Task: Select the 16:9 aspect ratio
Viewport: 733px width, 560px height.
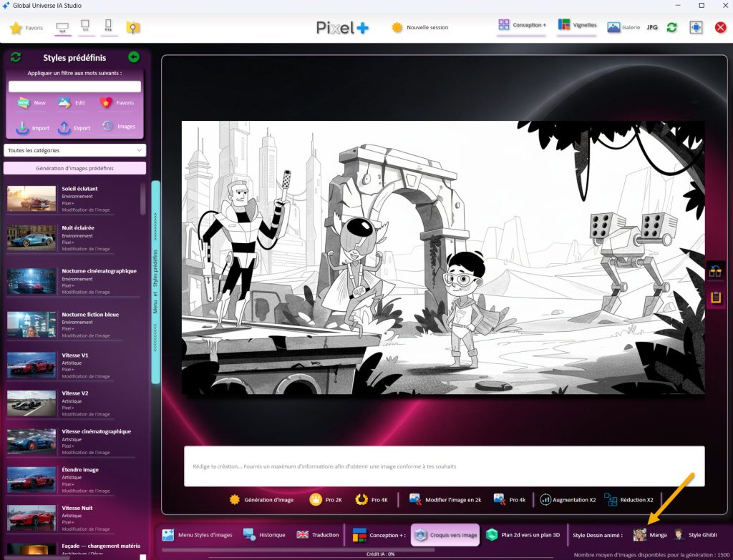Action: point(62,28)
